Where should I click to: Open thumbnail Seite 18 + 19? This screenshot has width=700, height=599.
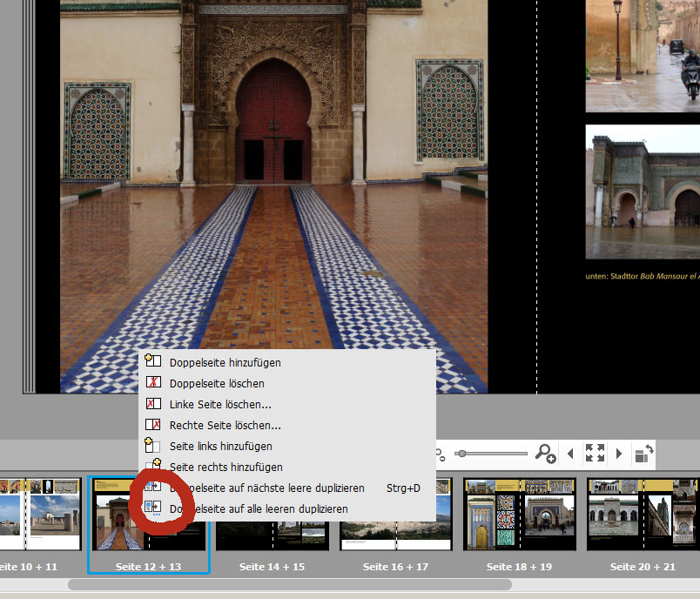[520, 514]
